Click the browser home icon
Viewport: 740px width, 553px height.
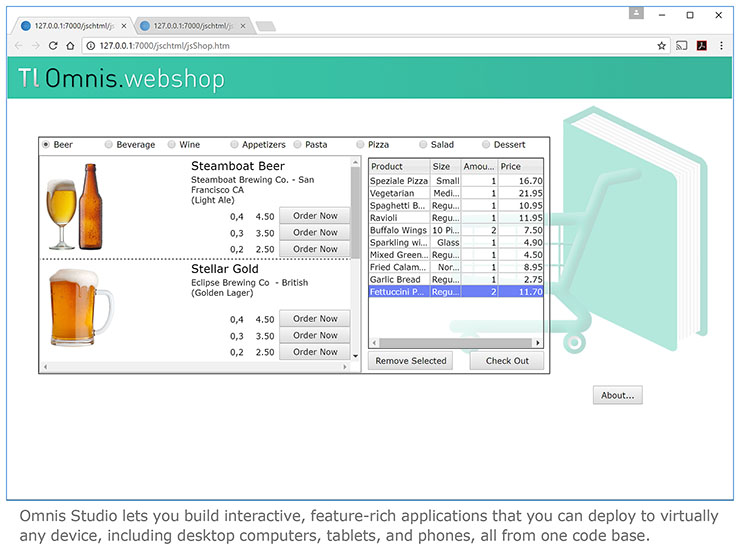point(70,46)
